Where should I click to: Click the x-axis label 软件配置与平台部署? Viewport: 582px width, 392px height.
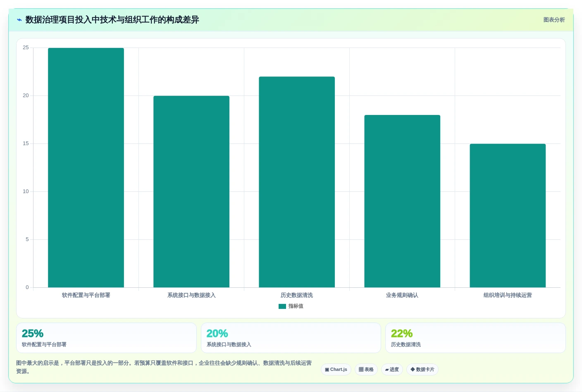(86, 295)
